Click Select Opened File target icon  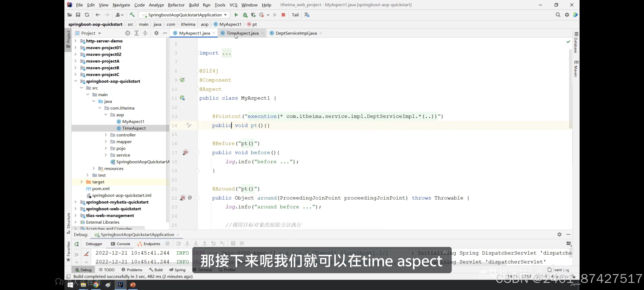pos(128,33)
